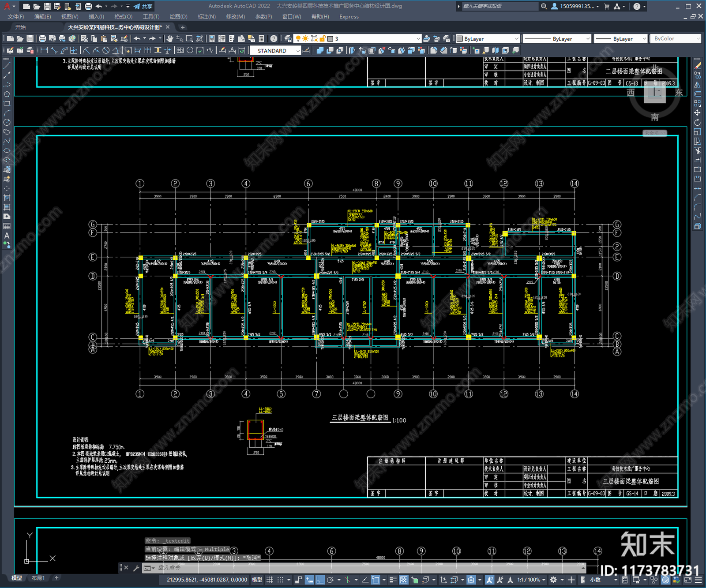Image resolution: width=706 pixels, height=588 pixels.
Task: Click the Save floppy disk icon
Action: (x=30, y=39)
